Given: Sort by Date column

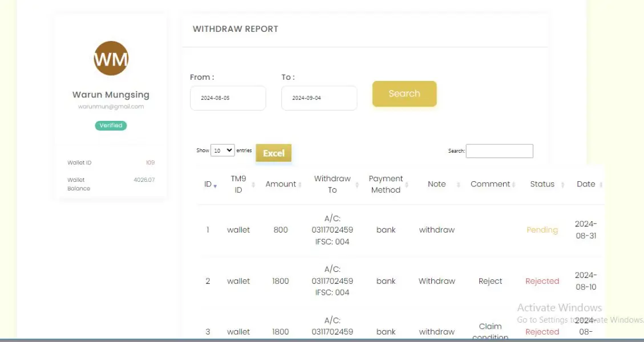Looking at the screenshot, I should pos(601,185).
